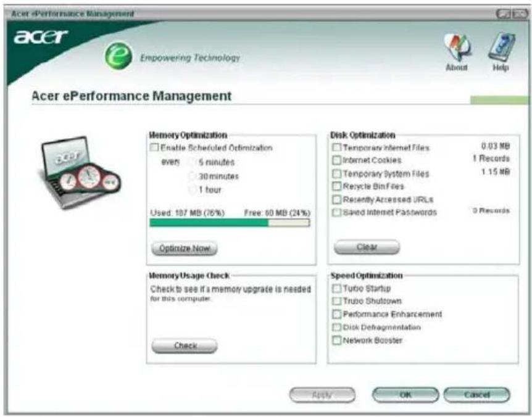The width and height of the screenshot is (532, 417).
Task: Check Temporary Internet Files box
Action: click(336, 147)
